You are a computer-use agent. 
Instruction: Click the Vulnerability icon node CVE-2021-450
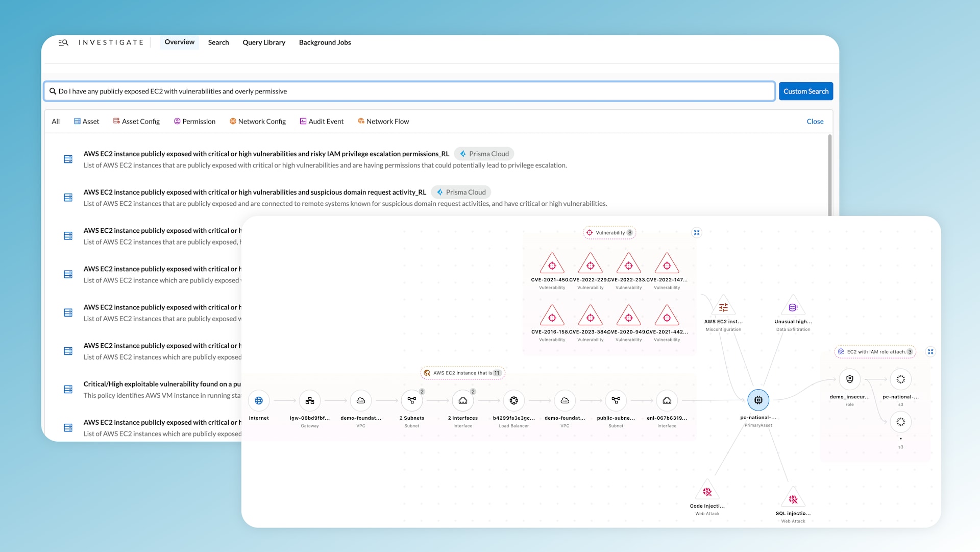551,265
